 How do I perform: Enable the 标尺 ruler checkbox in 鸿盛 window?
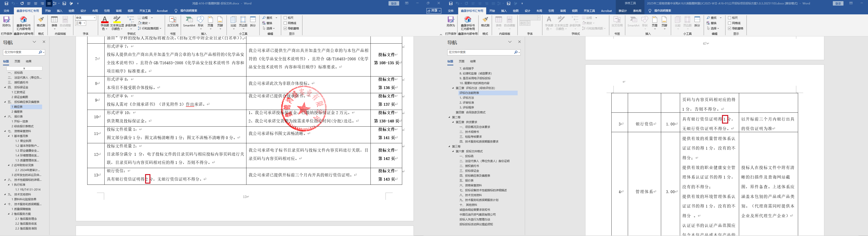285,18
